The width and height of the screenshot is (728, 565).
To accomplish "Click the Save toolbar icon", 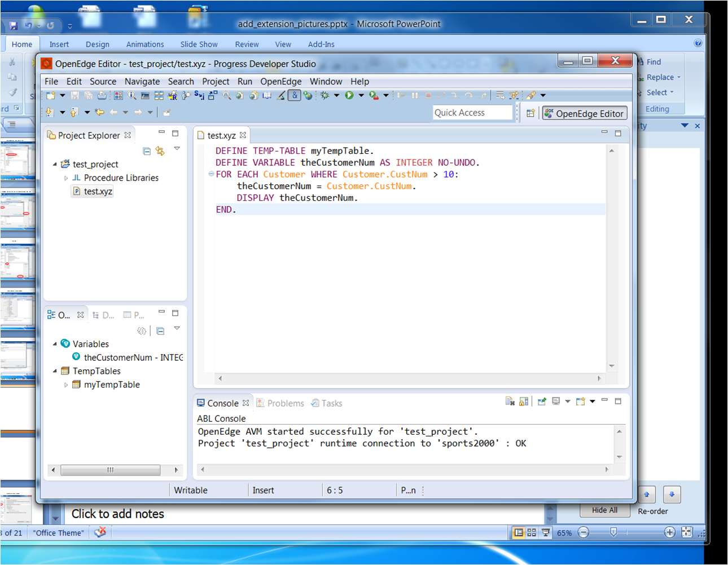I will [75, 96].
